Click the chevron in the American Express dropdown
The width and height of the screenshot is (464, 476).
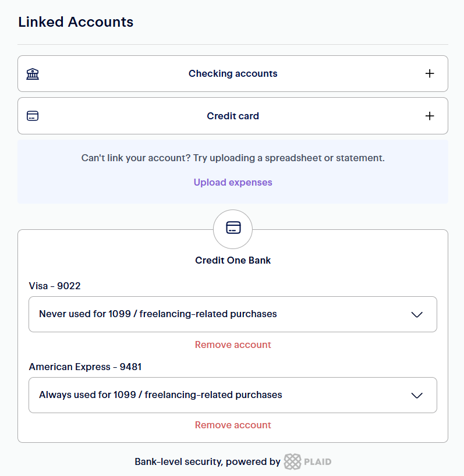417,396
